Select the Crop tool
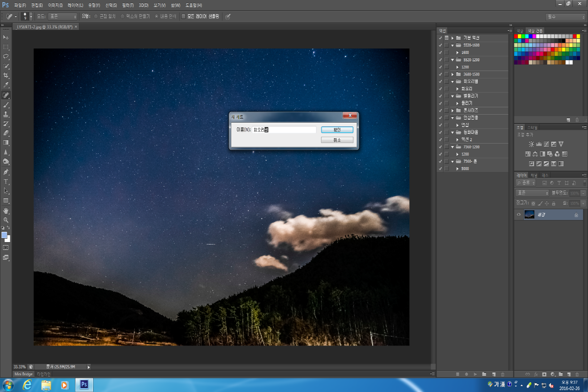The image size is (588, 392). click(x=6, y=75)
